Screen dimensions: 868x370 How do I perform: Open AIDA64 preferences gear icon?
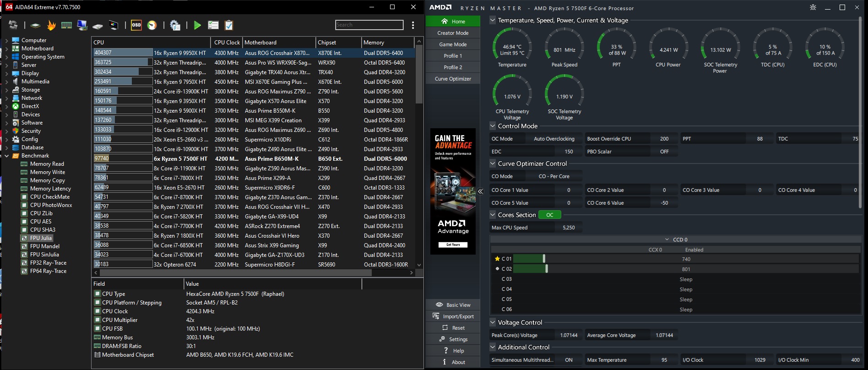tap(175, 25)
